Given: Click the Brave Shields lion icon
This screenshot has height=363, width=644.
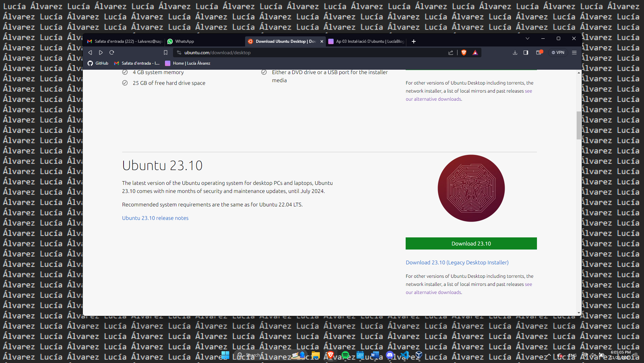Looking at the screenshot, I should [464, 53].
